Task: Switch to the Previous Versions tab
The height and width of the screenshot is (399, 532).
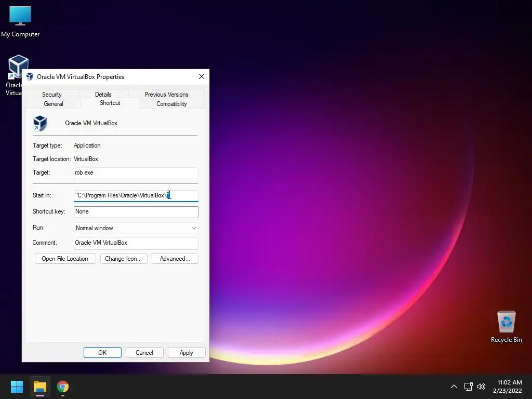Action: click(x=166, y=95)
